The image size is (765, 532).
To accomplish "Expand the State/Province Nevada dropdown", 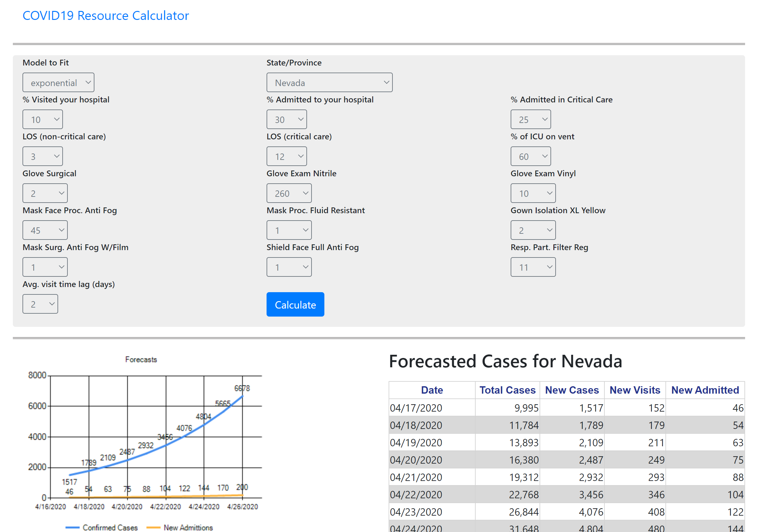I will (329, 82).
